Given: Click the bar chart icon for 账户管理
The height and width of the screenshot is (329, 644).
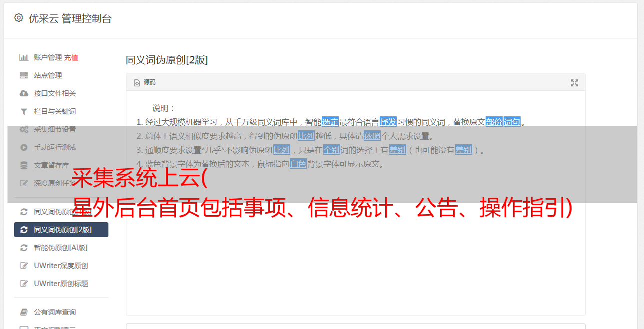Looking at the screenshot, I should click(23, 57).
